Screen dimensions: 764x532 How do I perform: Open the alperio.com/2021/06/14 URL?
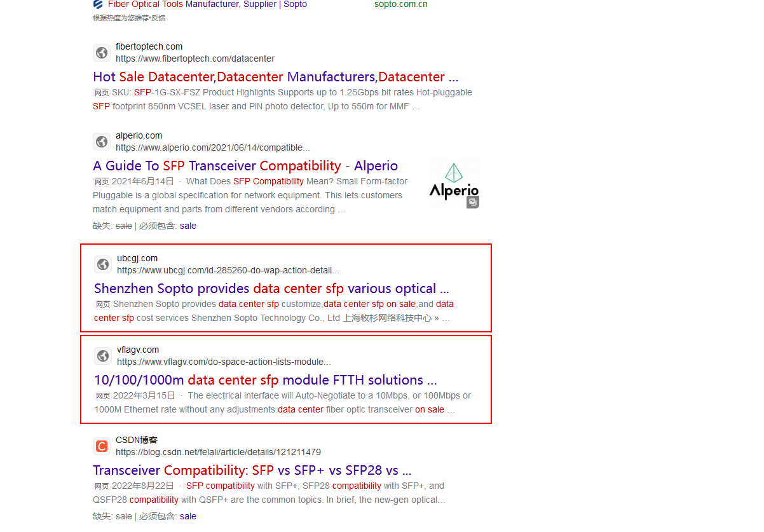tap(213, 147)
